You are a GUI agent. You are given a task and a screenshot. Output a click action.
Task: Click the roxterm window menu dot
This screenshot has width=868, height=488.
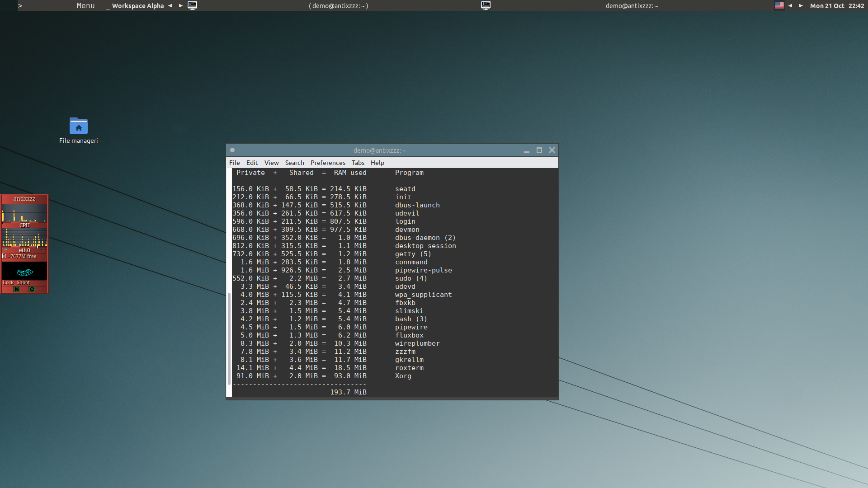coord(232,150)
